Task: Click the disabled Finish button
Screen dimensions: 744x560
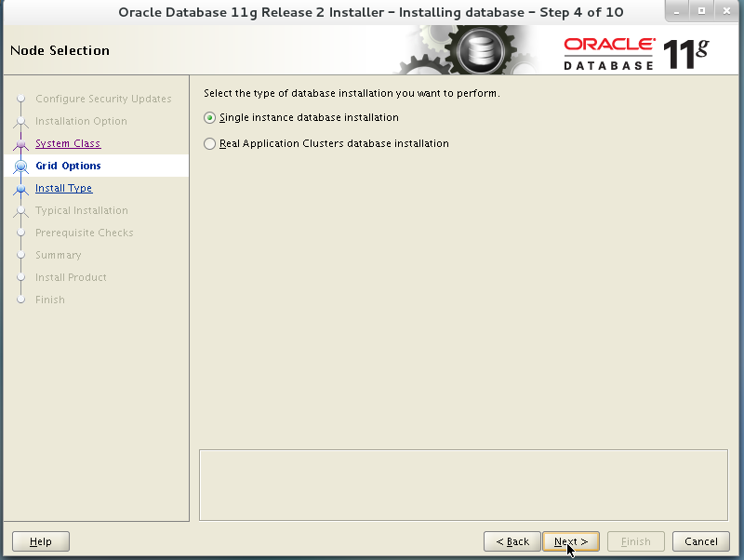Action: click(636, 541)
